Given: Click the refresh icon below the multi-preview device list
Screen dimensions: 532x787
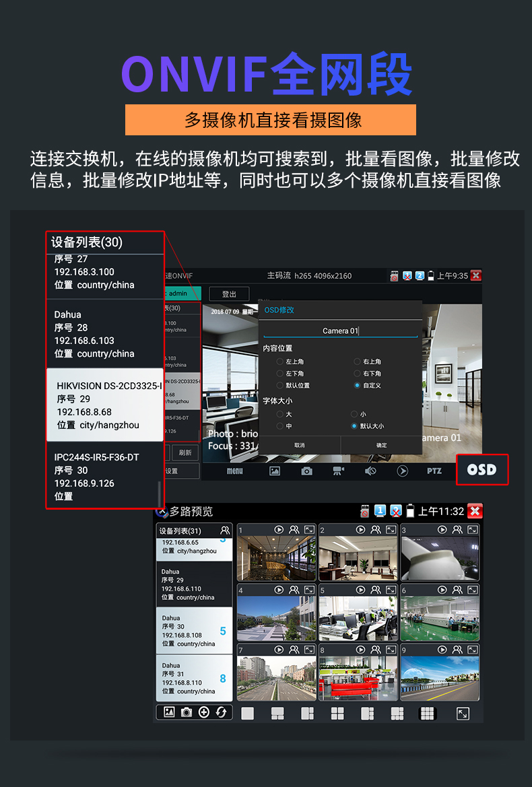Looking at the screenshot, I should pos(220,712).
